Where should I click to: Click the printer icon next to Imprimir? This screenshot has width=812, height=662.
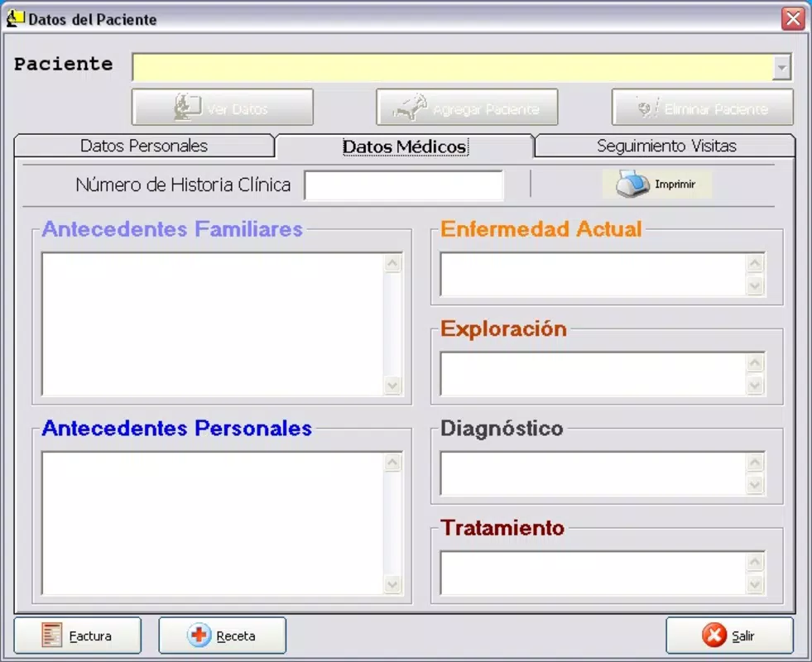(632, 184)
